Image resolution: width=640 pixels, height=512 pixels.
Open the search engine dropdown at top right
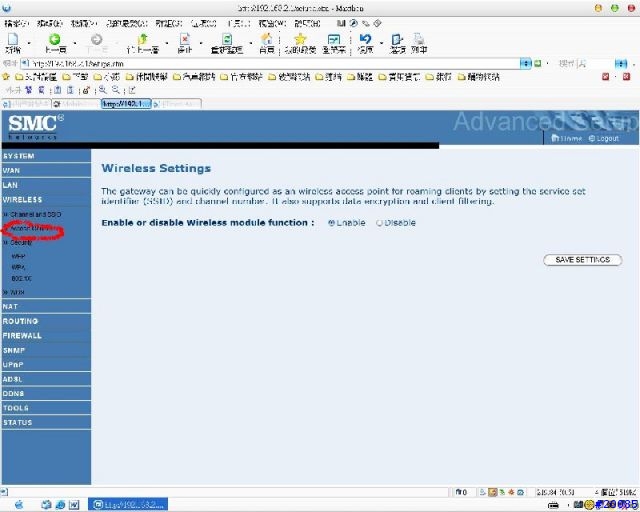tap(620, 64)
